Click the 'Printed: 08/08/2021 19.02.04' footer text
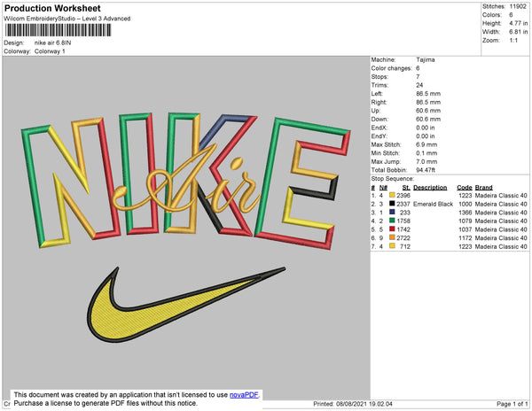The image size is (532, 411). [x=353, y=404]
